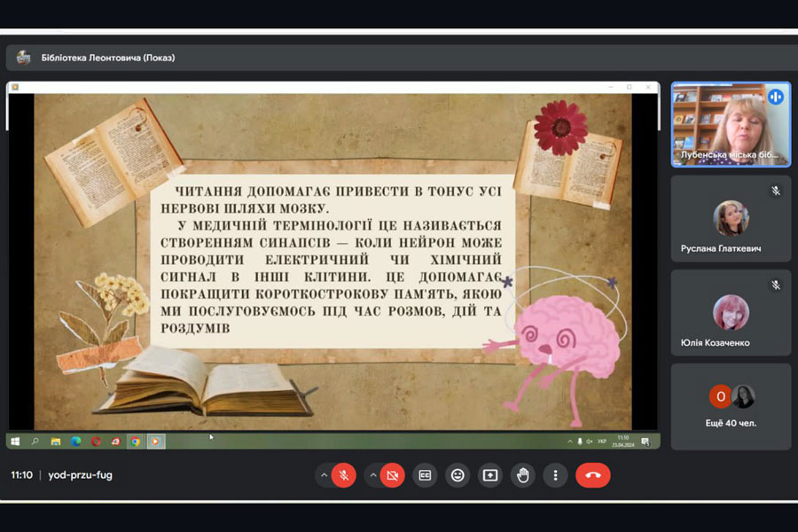
Task: Open File Explorer from the taskbar
Action: coord(56,441)
